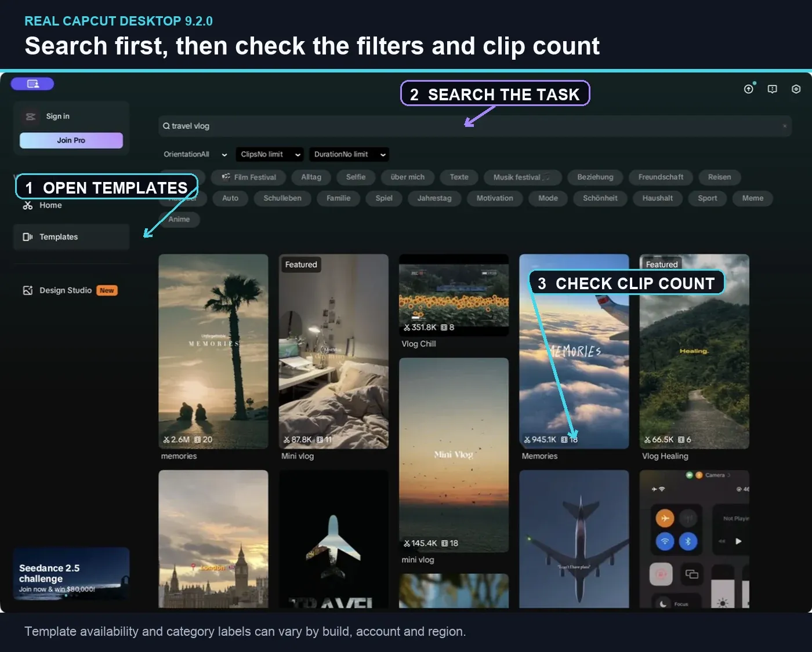Click the clip count icon on Vlog Healing card
The image size is (812, 652).
coord(681,440)
